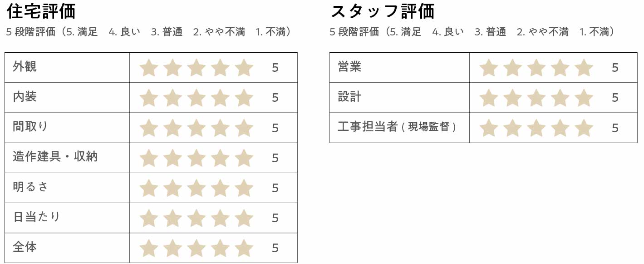
Task: Select the second star for 設計
Action: tap(512, 98)
